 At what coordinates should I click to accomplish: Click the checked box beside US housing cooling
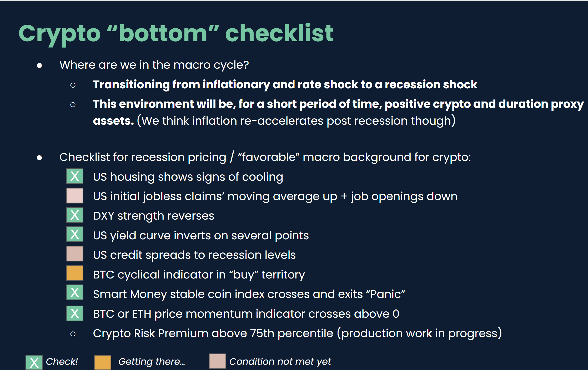pyautogui.click(x=75, y=176)
